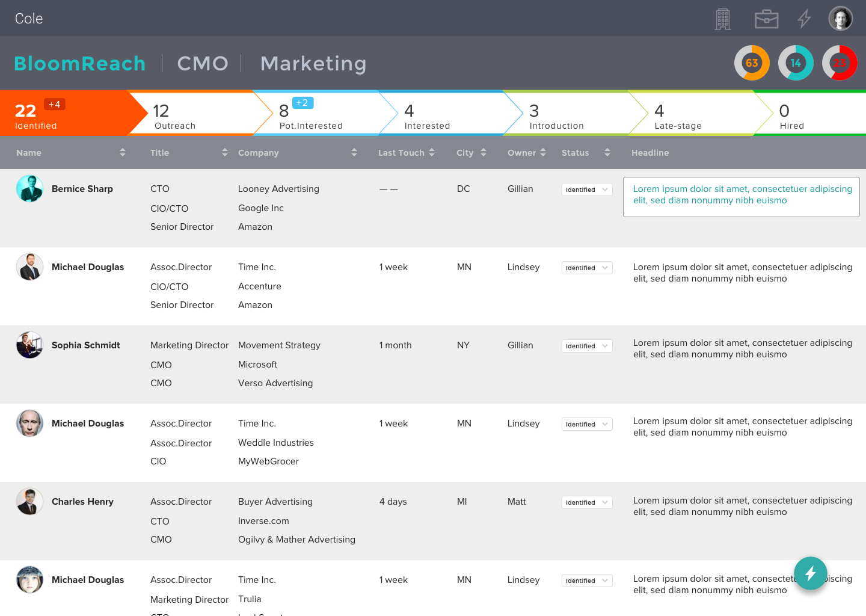Click Weddle Industries company cell

click(x=276, y=443)
